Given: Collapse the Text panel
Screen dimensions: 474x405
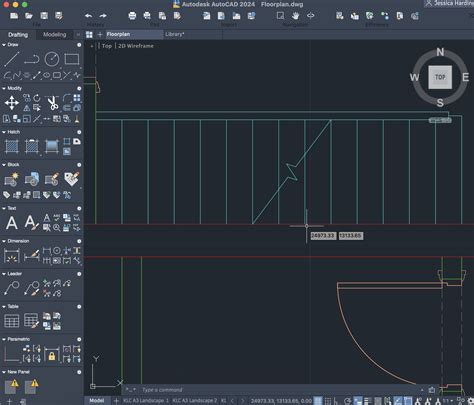Looking at the screenshot, I should coord(4,208).
